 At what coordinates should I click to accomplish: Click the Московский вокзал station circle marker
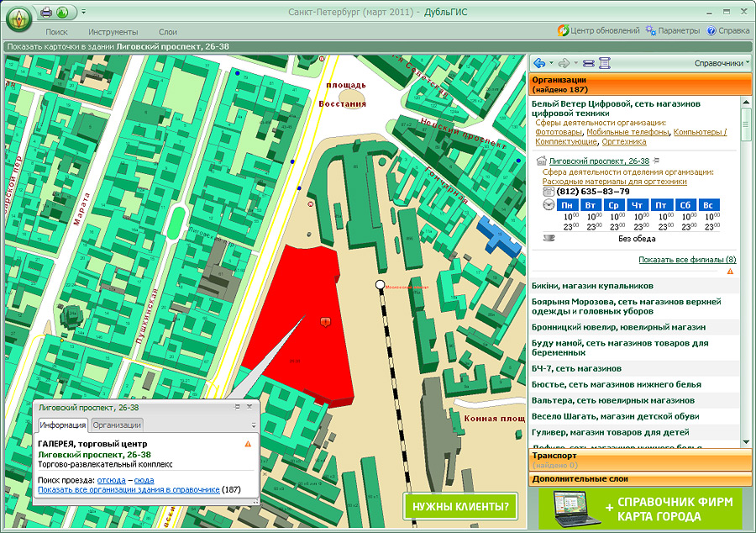[380, 285]
